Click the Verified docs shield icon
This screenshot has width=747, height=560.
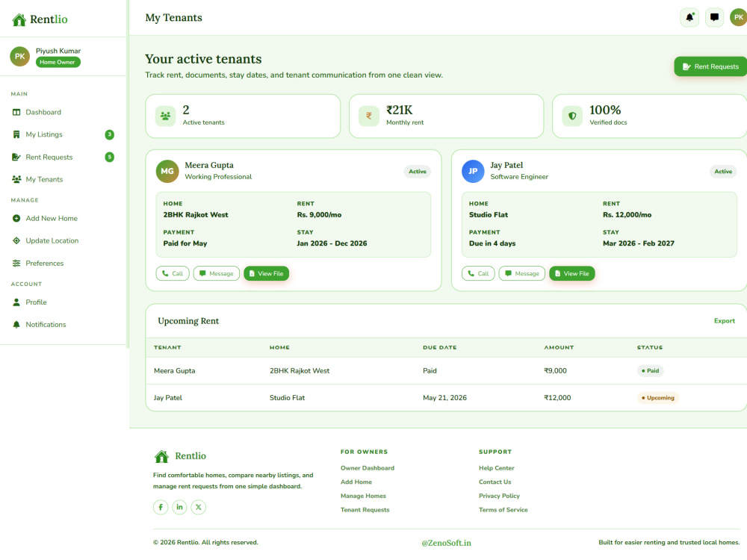[x=572, y=116]
